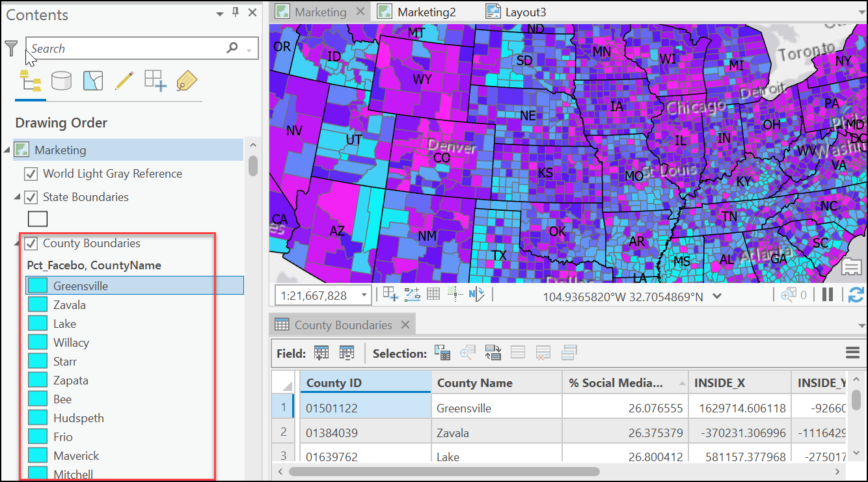Select the Hudspeth legend label

click(x=79, y=418)
